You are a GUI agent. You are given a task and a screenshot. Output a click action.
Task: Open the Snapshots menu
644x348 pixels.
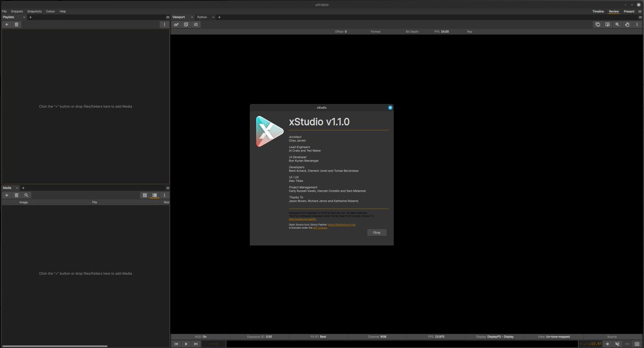[x=34, y=11]
